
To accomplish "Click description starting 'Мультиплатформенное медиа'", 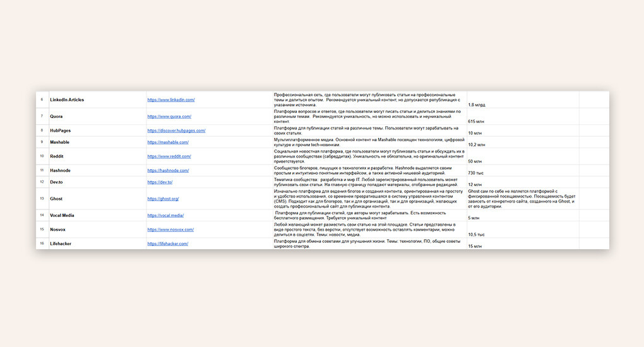I will point(369,142).
